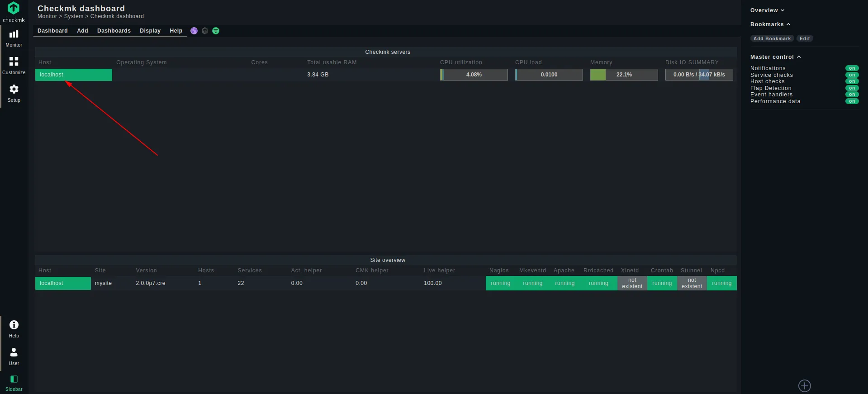868x394 pixels.
Task: Click the Checkmk servers panel title
Action: [388, 52]
